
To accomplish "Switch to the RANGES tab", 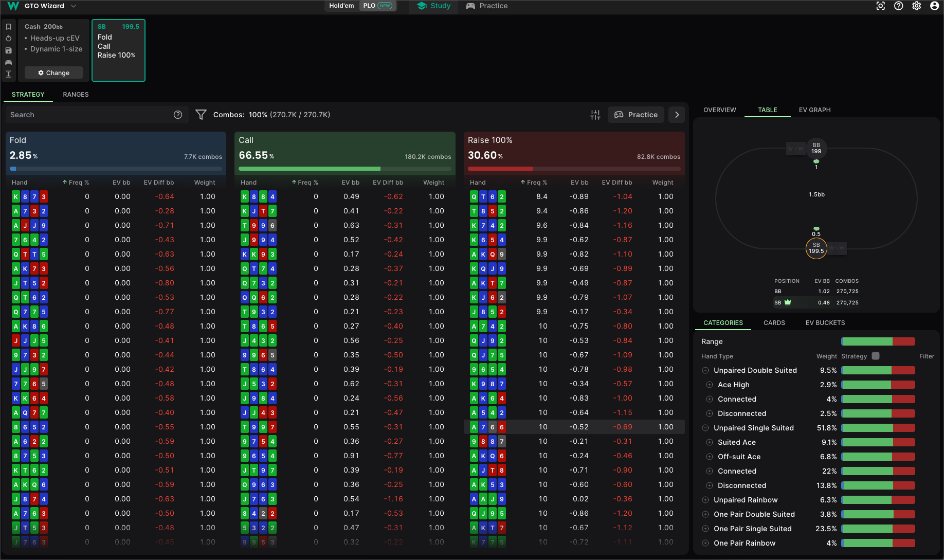I will coord(76,94).
